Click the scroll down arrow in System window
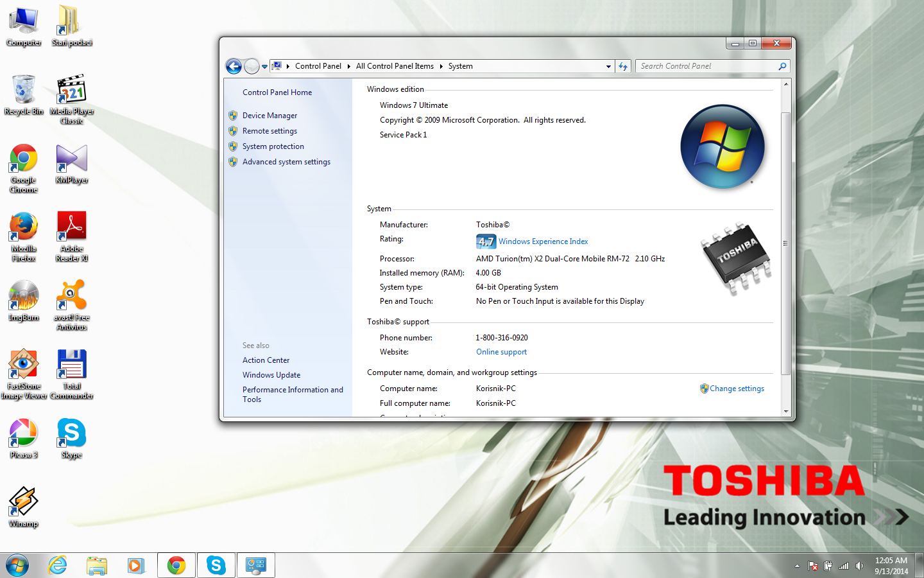Image resolution: width=924 pixels, height=578 pixels. (785, 411)
